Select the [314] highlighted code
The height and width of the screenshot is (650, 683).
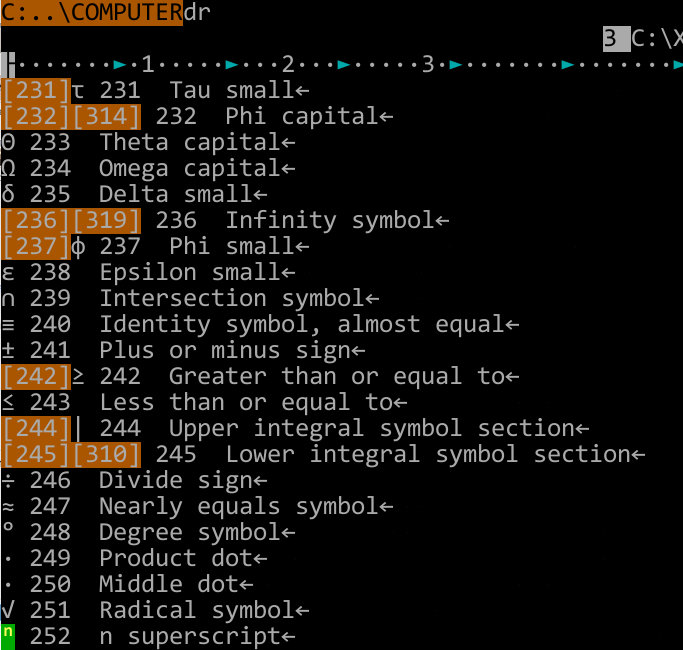click(x=106, y=117)
